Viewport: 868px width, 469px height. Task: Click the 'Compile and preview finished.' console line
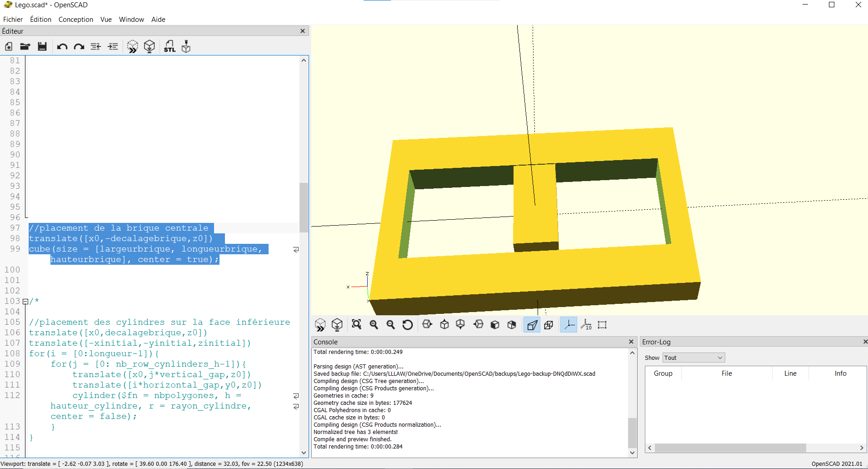click(352, 439)
